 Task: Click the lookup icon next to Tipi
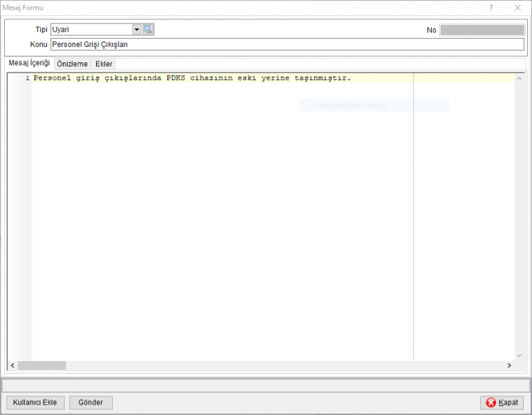148,30
